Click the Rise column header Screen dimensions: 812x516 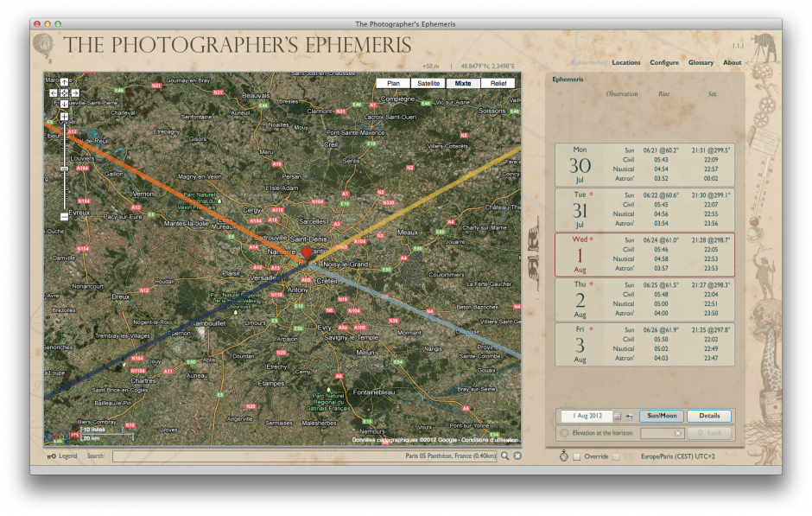tap(664, 93)
